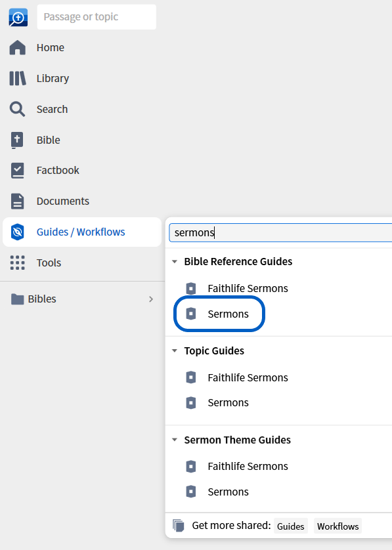Expand the Bibles folder chevron
392x550 pixels.
[151, 299]
